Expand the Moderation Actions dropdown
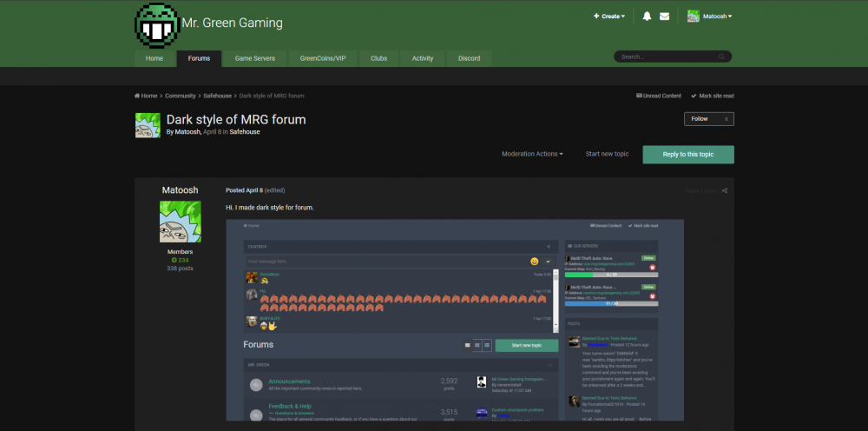The image size is (868, 431). (532, 154)
